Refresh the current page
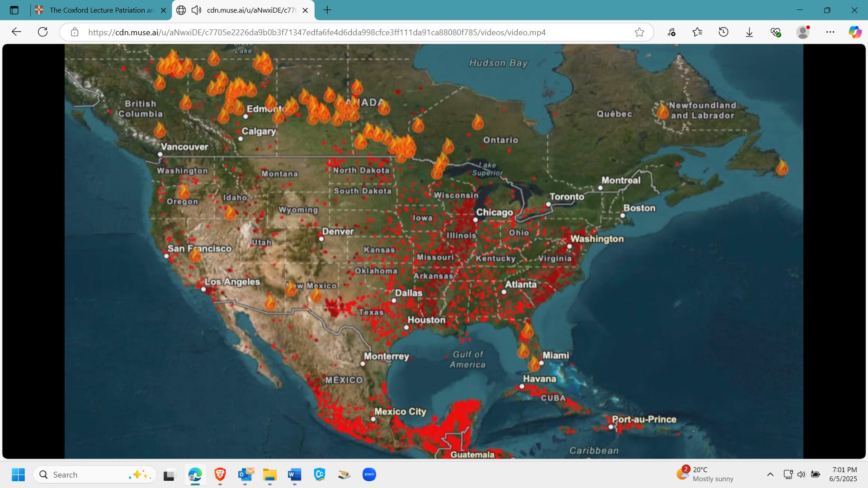This screenshot has width=868, height=488. (42, 32)
